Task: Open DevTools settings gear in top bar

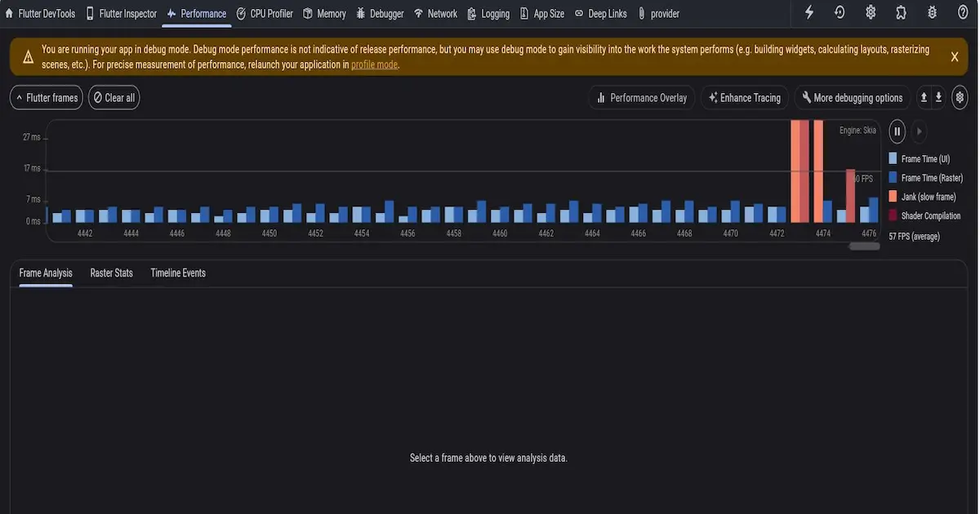Action: 871,13
